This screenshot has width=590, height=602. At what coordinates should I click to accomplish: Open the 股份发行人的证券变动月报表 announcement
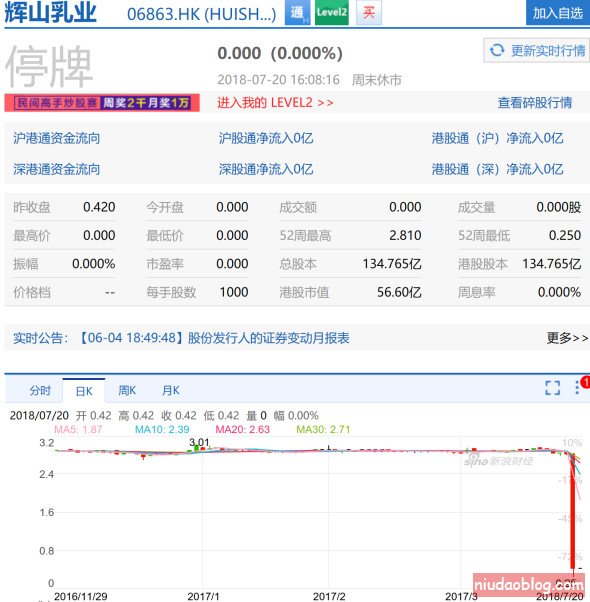[x=268, y=338]
